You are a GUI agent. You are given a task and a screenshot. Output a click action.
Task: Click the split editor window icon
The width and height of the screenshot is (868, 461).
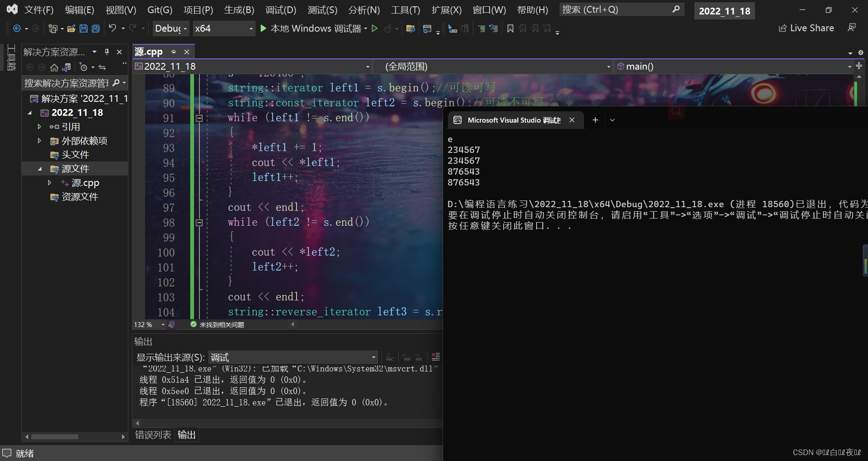coord(859,66)
